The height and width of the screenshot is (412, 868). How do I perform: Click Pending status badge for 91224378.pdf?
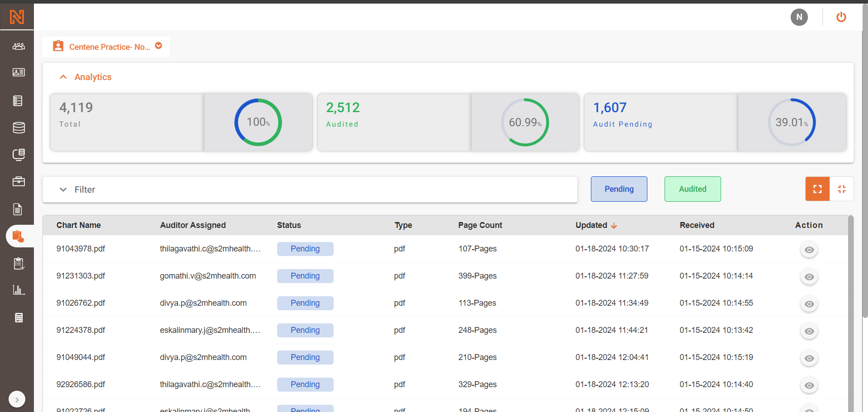[x=305, y=330]
